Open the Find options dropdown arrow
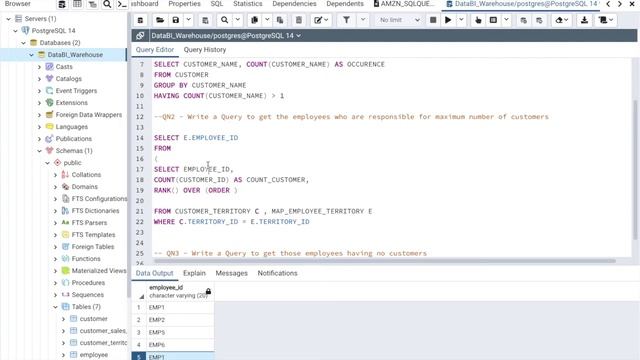The image size is (640, 360). [x=238, y=20]
